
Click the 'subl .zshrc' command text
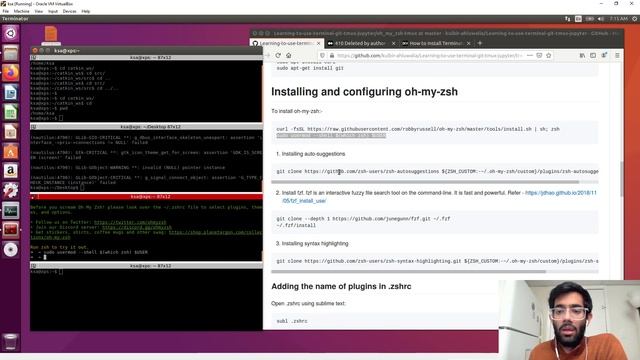point(292,321)
